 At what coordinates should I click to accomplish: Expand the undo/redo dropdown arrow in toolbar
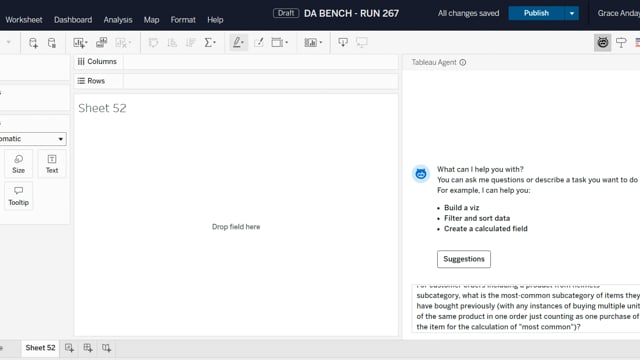pyautogui.click(x=9, y=42)
